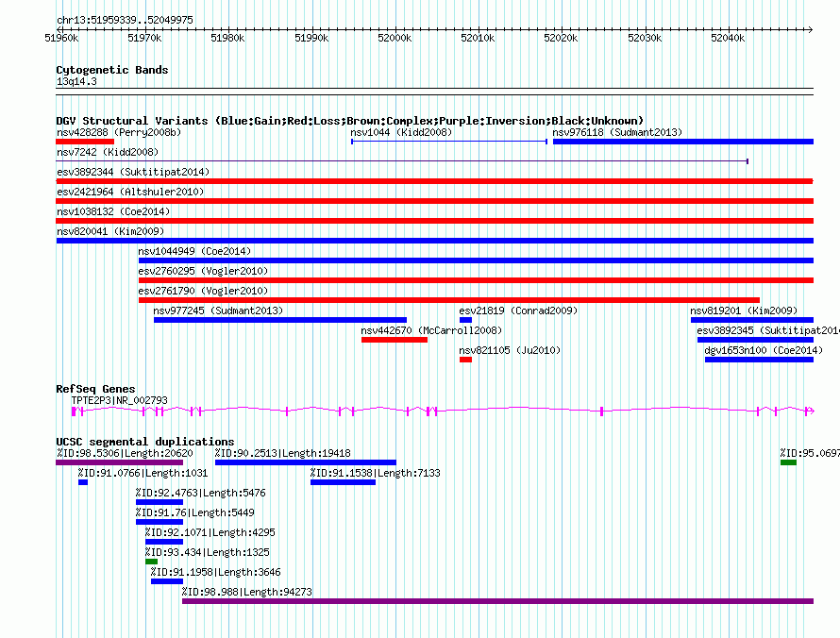Click the TPTE2P3|NR_002793 gene label

pos(120,400)
